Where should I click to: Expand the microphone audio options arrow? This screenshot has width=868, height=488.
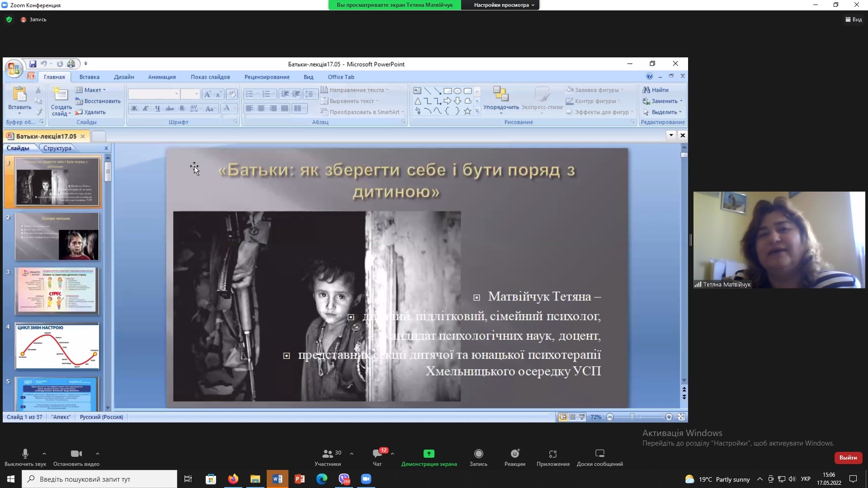click(44, 454)
